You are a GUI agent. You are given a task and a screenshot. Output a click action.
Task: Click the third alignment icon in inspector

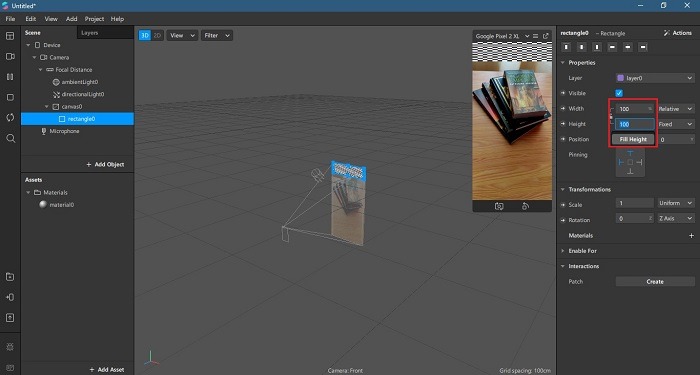pyautogui.click(x=597, y=47)
